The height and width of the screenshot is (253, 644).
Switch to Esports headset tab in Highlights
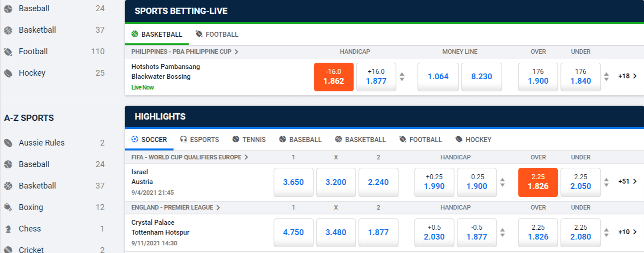click(200, 139)
